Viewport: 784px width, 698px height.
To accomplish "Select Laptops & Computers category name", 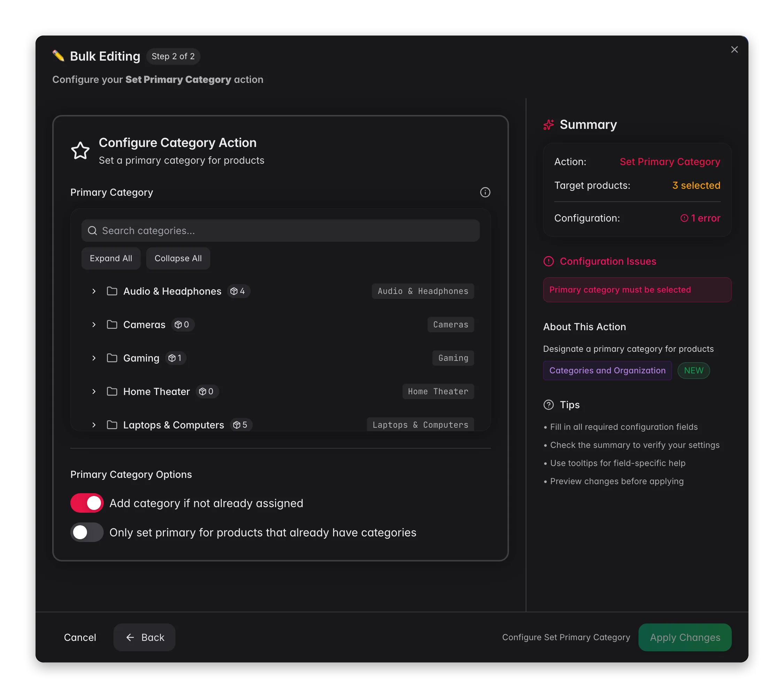I will click(x=173, y=425).
